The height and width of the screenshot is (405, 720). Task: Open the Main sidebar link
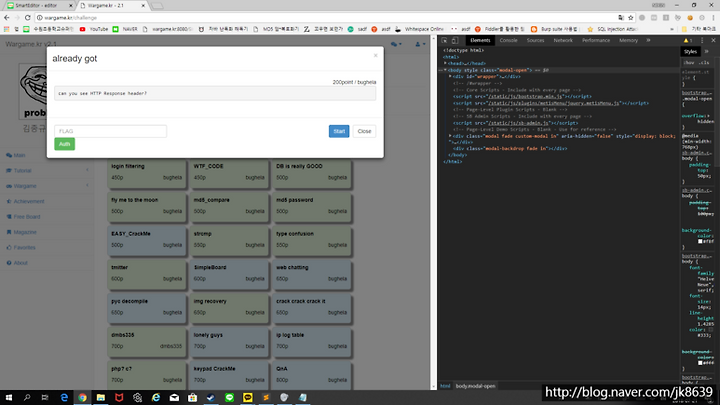point(16,155)
